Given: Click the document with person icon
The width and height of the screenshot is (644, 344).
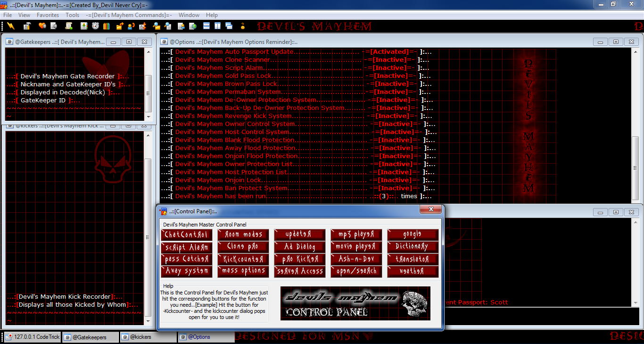Looking at the screenshot, I should coord(181,26).
